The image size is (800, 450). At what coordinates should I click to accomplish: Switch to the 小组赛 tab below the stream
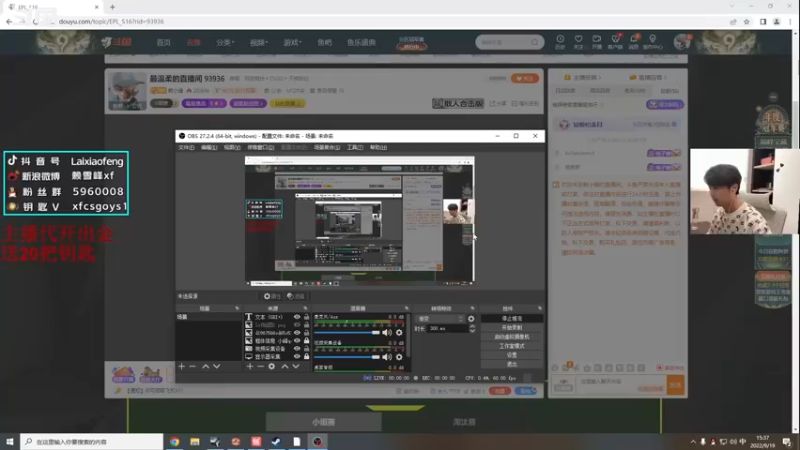[x=323, y=422]
